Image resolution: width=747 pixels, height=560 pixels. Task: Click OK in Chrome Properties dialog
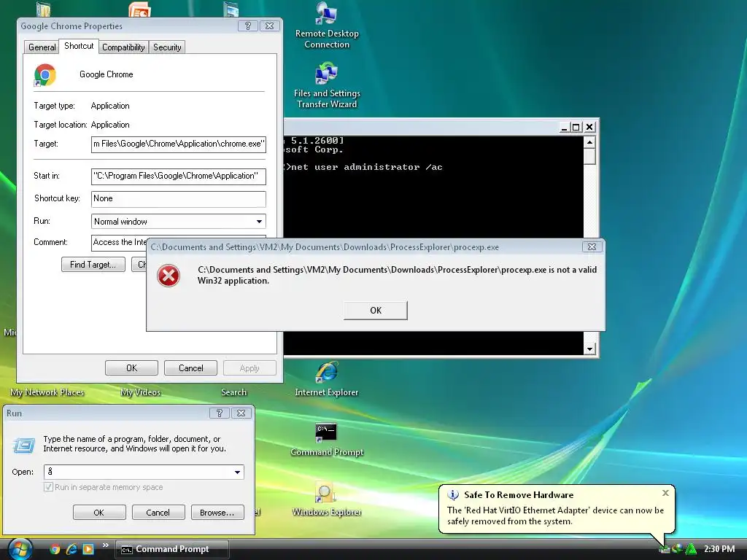coord(131,368)
